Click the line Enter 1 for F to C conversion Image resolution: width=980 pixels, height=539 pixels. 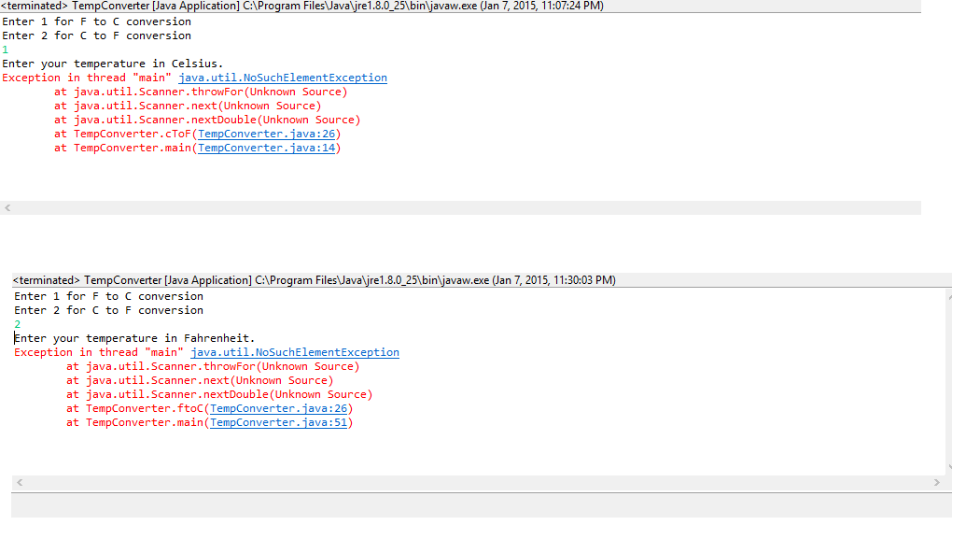[x=98, y=21]
